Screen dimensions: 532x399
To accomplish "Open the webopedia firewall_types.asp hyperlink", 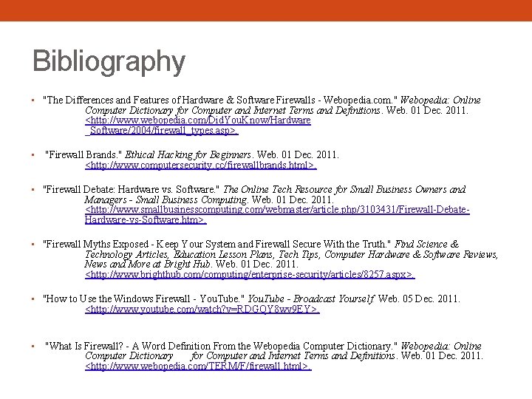I will (198, 125).
